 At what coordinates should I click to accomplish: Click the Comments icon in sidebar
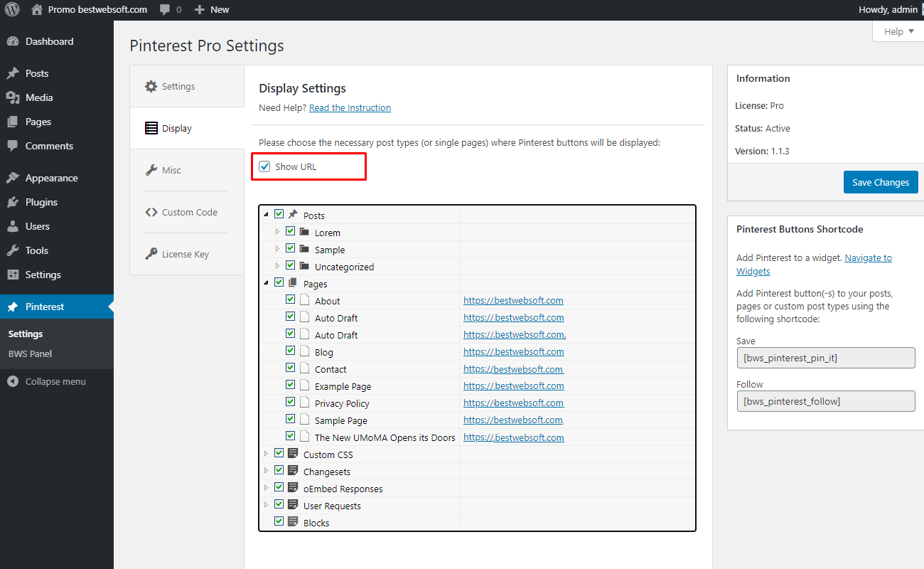tap(13, 146)
